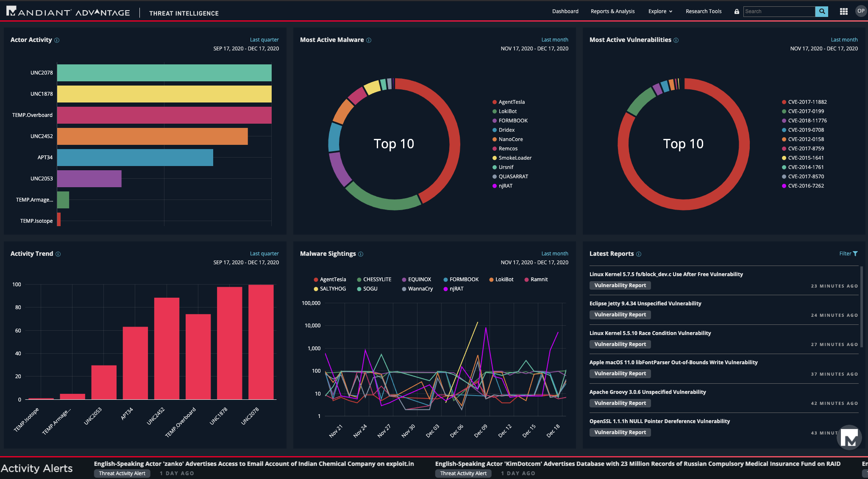The image size is (868, 479).
Task: Click the UNC2078 bar in Actor Activity
Action: point(164,73)
